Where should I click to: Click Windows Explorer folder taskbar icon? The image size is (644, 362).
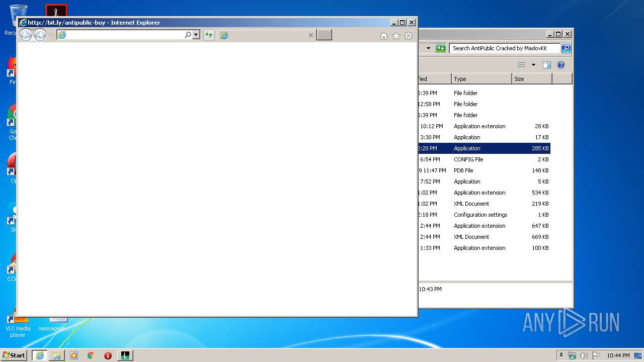tap(57, 355)
